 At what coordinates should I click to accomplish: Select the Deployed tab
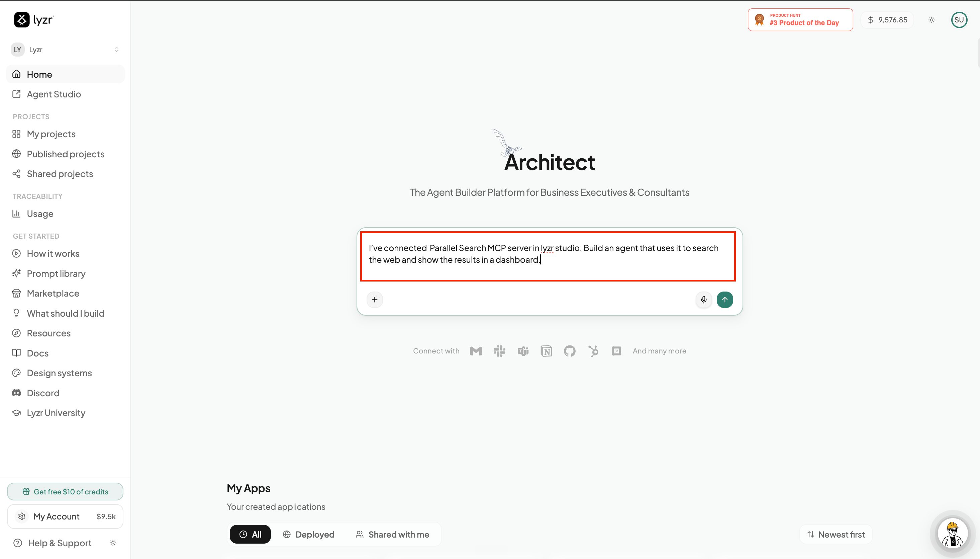(308, 535)
